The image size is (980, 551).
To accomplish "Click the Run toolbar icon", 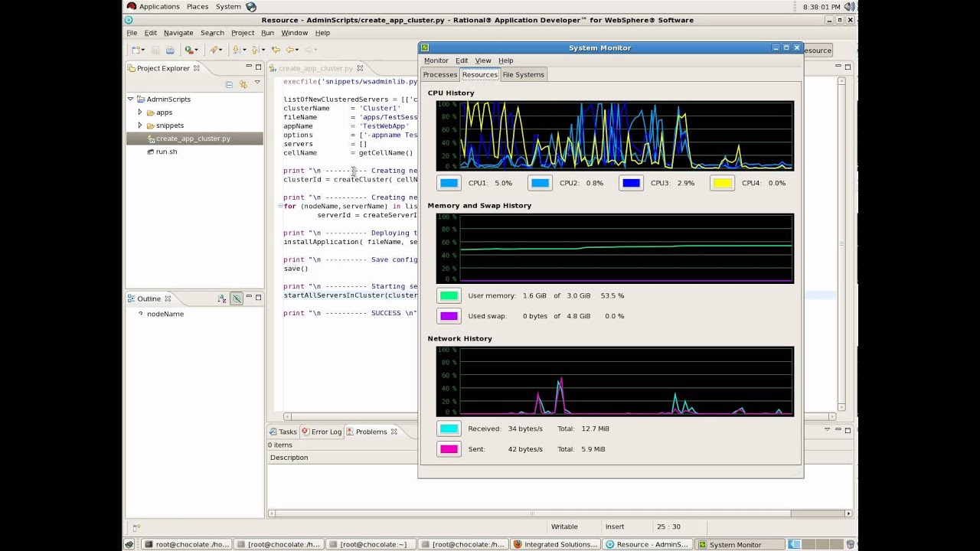I will point(188,50).
